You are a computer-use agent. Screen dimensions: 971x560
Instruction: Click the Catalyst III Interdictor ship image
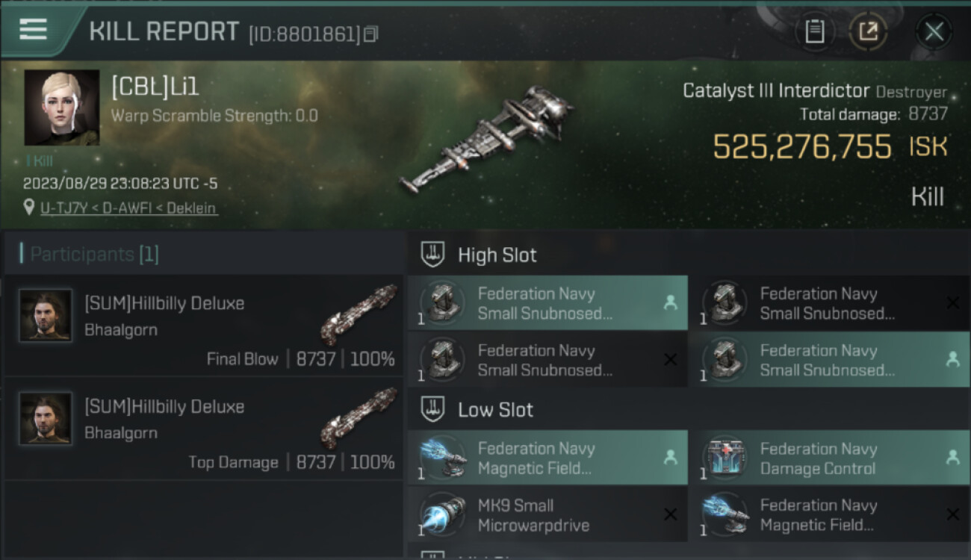487,139
